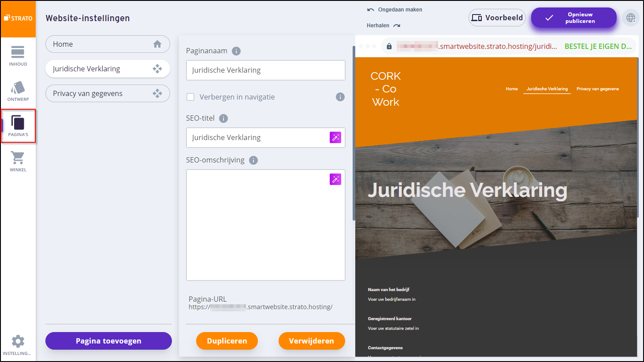Open the Ontwerp design panel

point(18,91)
